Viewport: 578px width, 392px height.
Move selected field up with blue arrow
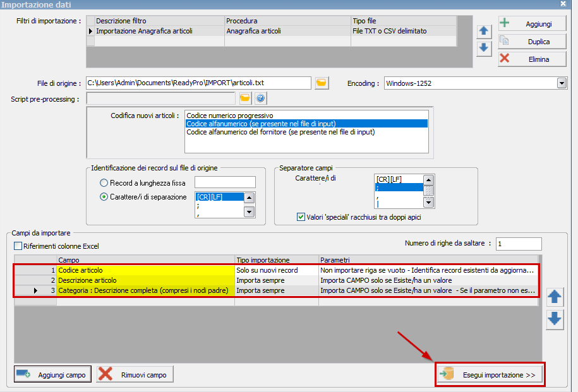pos(555,297)
